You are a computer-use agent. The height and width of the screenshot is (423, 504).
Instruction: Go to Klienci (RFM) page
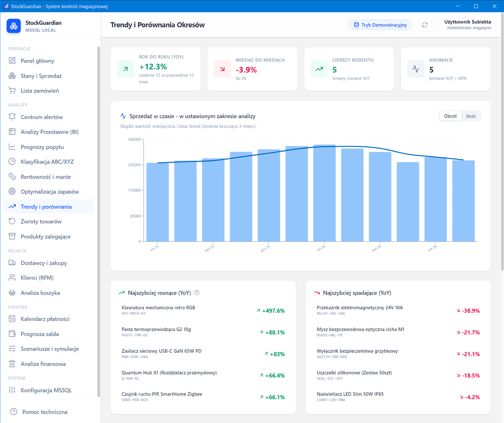point(49,277)
